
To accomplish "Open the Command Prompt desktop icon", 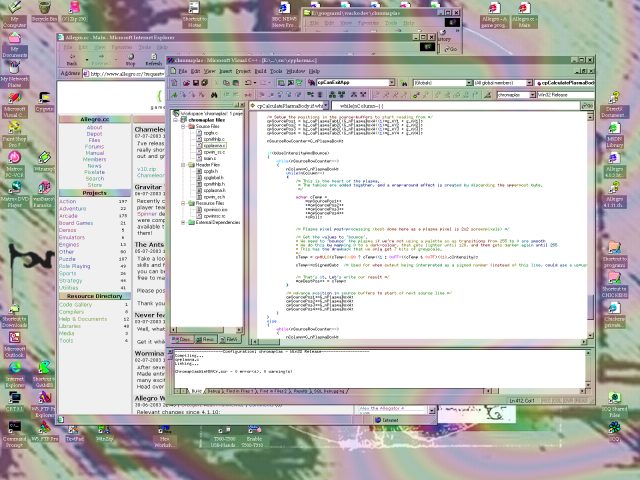I will (14, 434).
